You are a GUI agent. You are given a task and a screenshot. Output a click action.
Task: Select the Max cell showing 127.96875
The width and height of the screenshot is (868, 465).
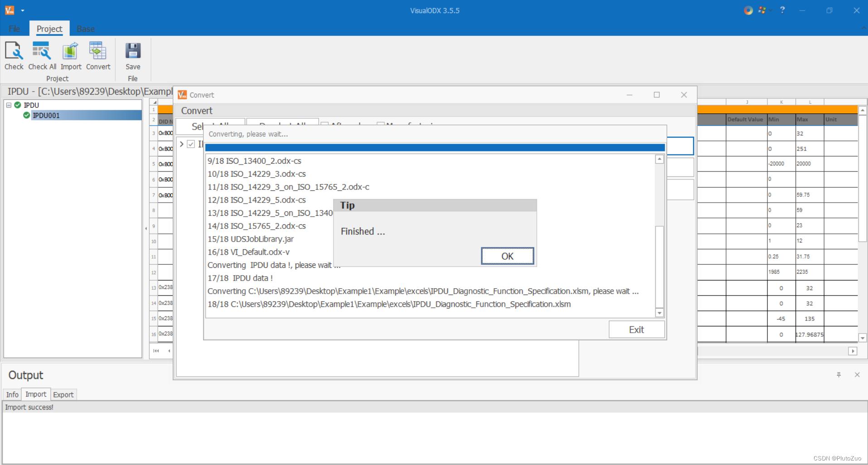coord(810,334)
